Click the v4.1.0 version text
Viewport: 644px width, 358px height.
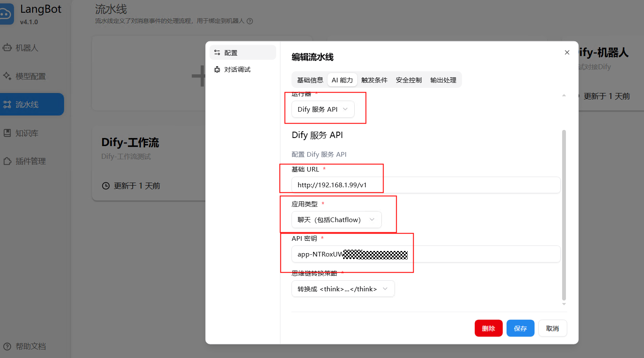point(29,22)
